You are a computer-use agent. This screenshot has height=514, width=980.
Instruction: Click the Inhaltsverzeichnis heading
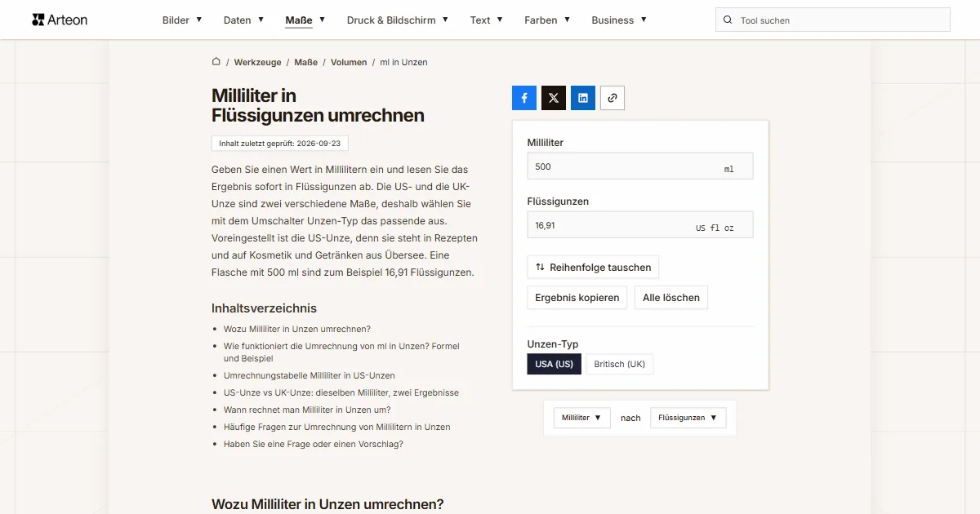point(264,308)
